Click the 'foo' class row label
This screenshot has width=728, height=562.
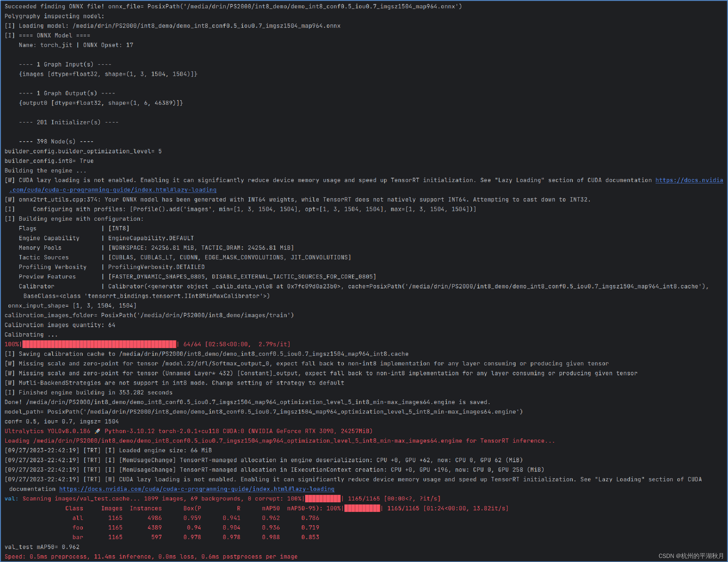tap(78, 528)
